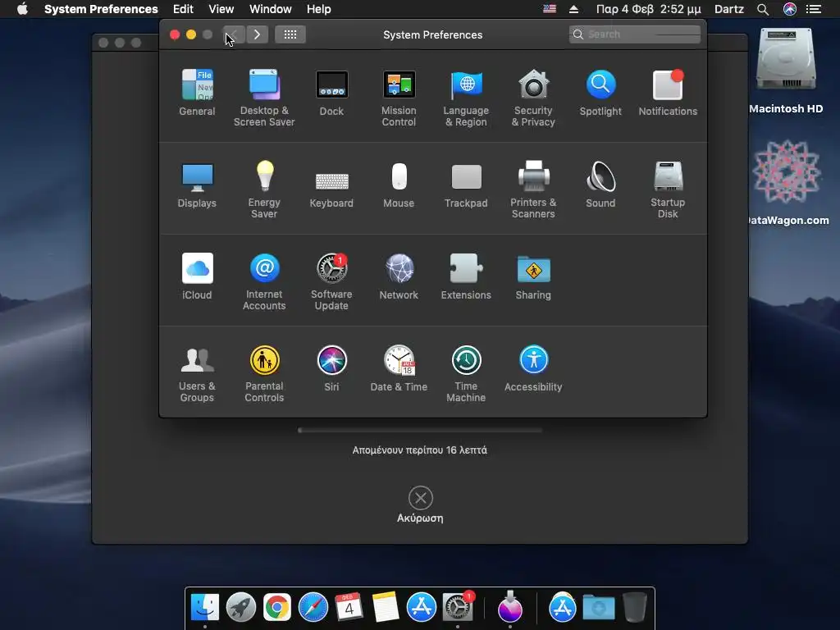
Task: Click the Ακύρωση cancel button in background window
Action: tap(421, 504)
